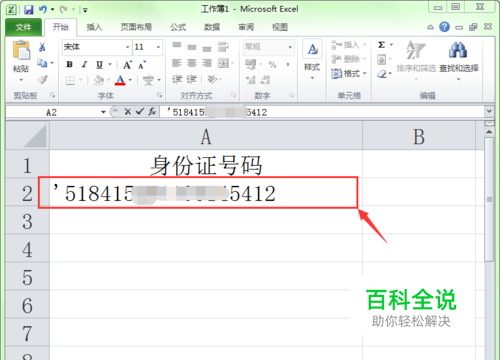Open the font size 11 dropdown
This screenshot has height=360, width=500.
(158, 47)
